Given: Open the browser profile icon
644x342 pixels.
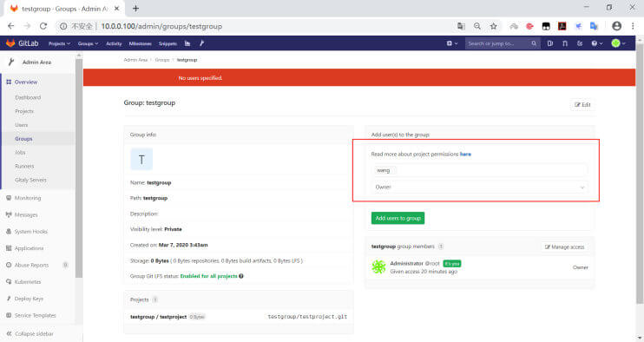Looking at the screenshot, I should [x=616, y=26].
